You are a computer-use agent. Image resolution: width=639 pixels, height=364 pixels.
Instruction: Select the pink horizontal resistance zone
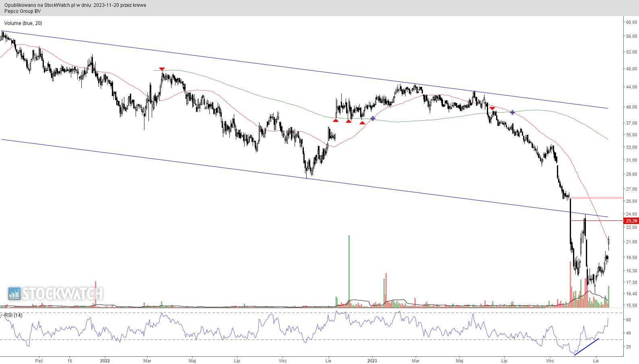[x=596, y=198]
